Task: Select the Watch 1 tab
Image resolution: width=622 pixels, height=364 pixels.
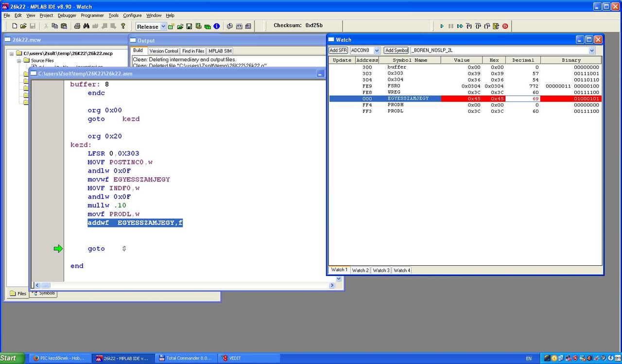Action: (339, 270)
